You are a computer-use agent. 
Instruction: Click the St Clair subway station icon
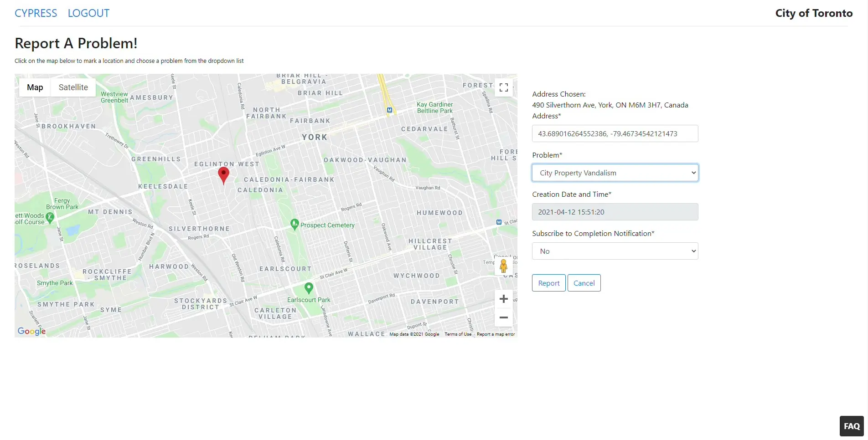click(499, 222)
